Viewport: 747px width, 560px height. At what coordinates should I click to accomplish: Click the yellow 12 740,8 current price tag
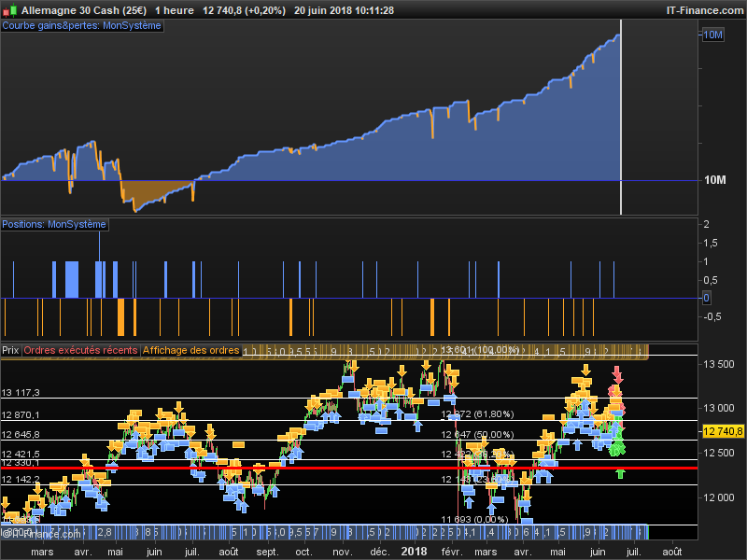(723, 431)
